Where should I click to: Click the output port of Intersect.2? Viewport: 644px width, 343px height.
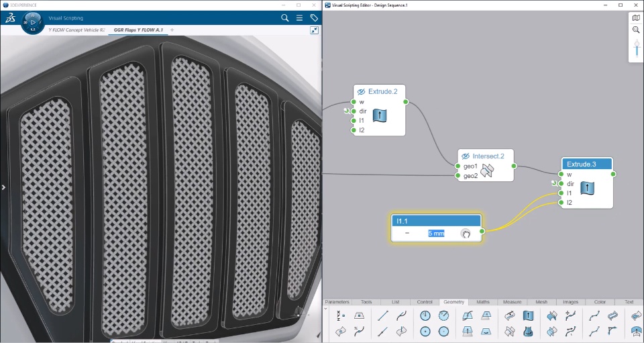click(514, 166)
